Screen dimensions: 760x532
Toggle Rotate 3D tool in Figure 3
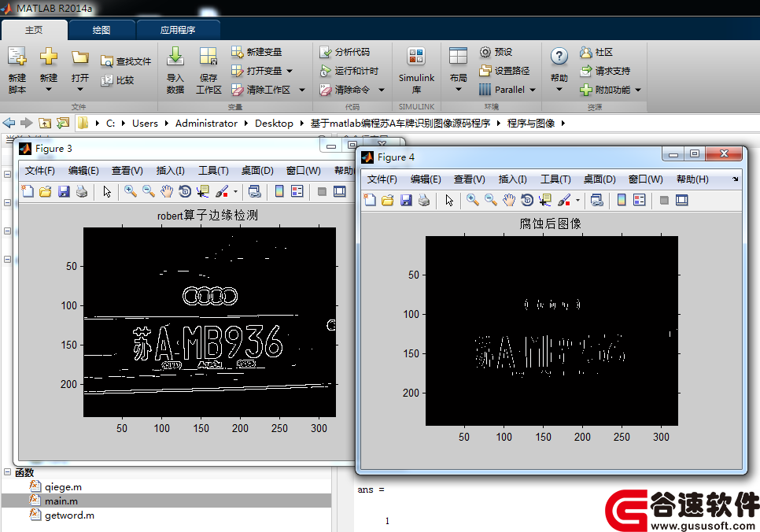coord(185,191)
